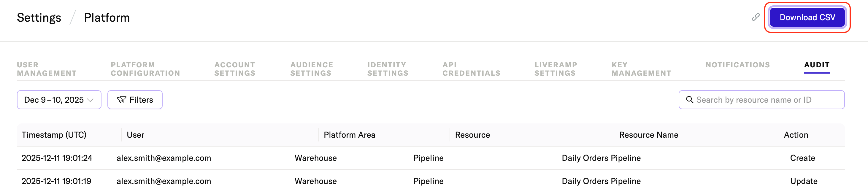868x189 pixels.
Task: Go to the Account Settings tab
Action: tap(235, 69)
